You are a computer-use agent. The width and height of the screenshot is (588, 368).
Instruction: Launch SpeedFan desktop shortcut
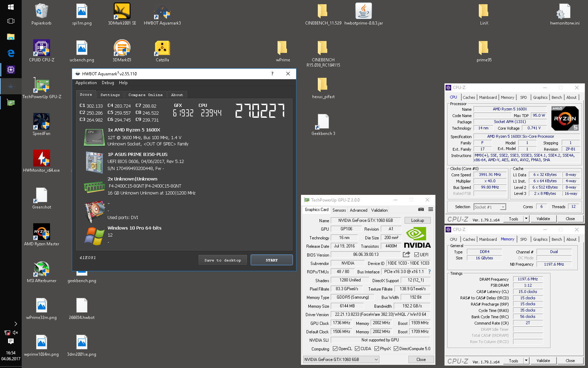tap(41, 124)
